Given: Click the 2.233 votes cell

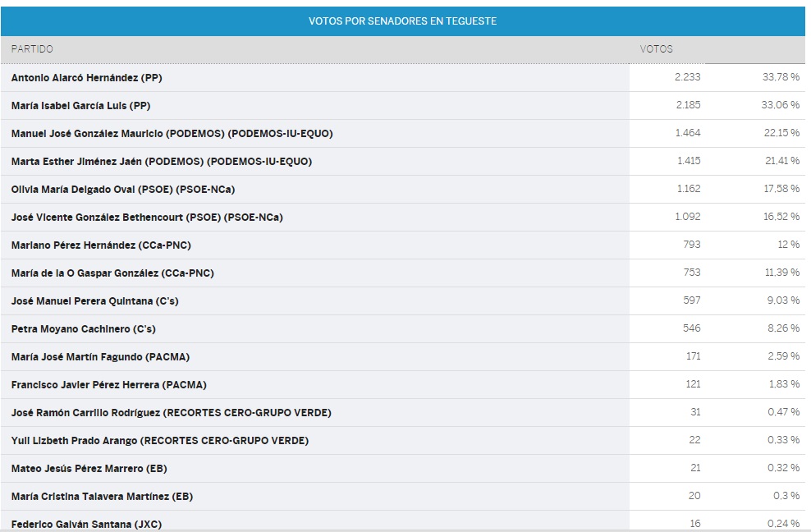Looking at the screenshot, I should tap(688, 78).
